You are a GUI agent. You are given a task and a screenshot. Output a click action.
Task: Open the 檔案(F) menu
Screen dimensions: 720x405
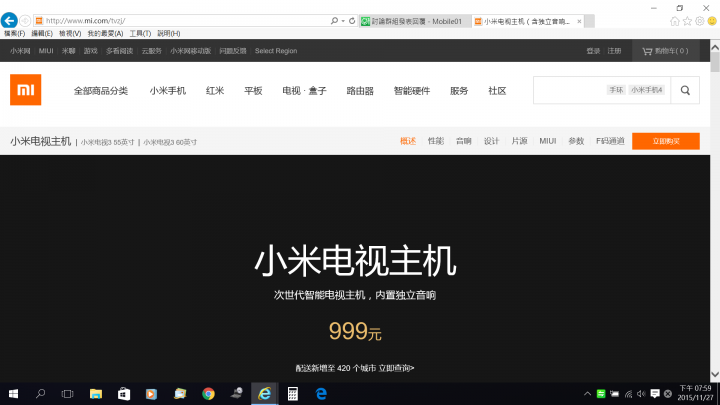pos(15,34)
